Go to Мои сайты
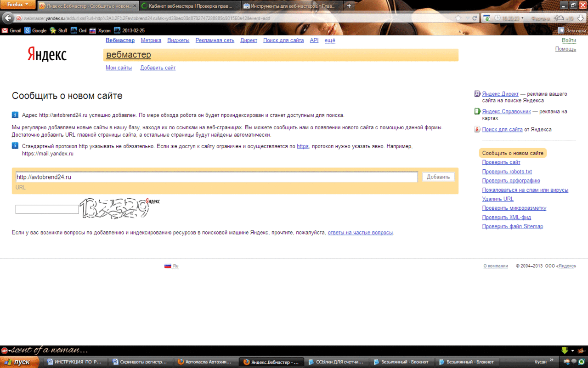The height and width of the screenshot is (368, 588). coord(119,68)
